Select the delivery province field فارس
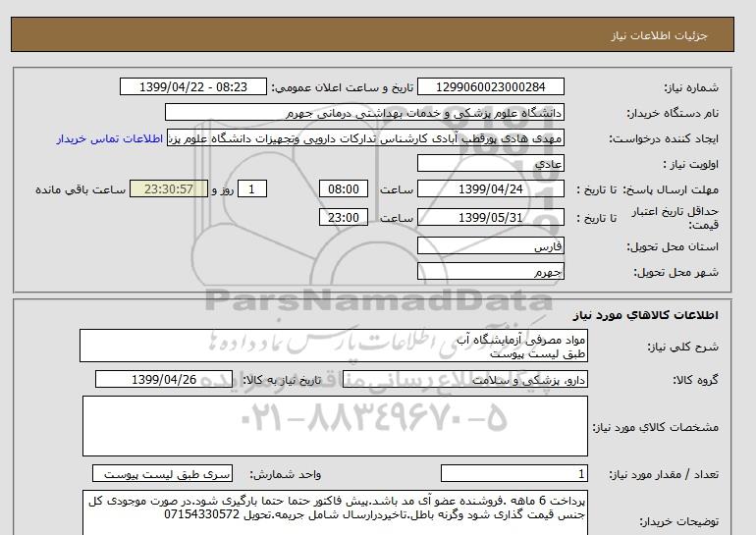The width and height of the screenshot is (756, 535). pos(490,245)
